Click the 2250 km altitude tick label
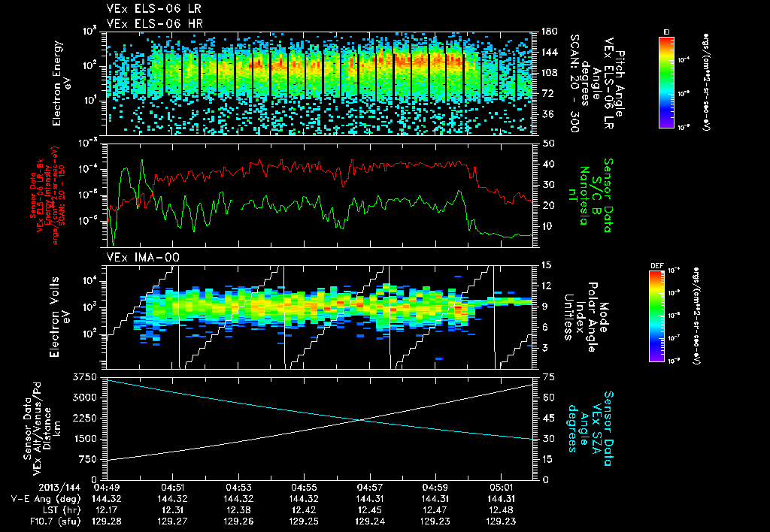 [x=84, y=419]
